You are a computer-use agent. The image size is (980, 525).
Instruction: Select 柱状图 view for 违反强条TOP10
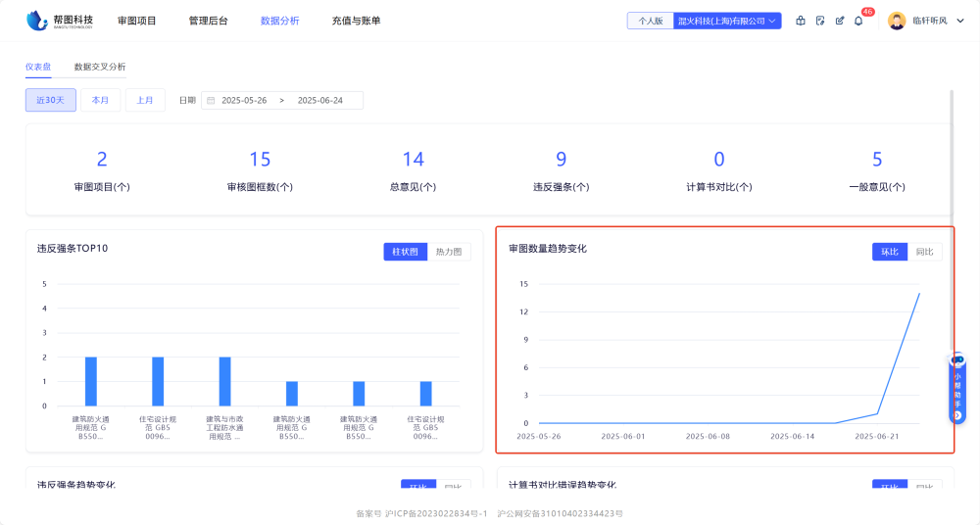tap(405, 252)
